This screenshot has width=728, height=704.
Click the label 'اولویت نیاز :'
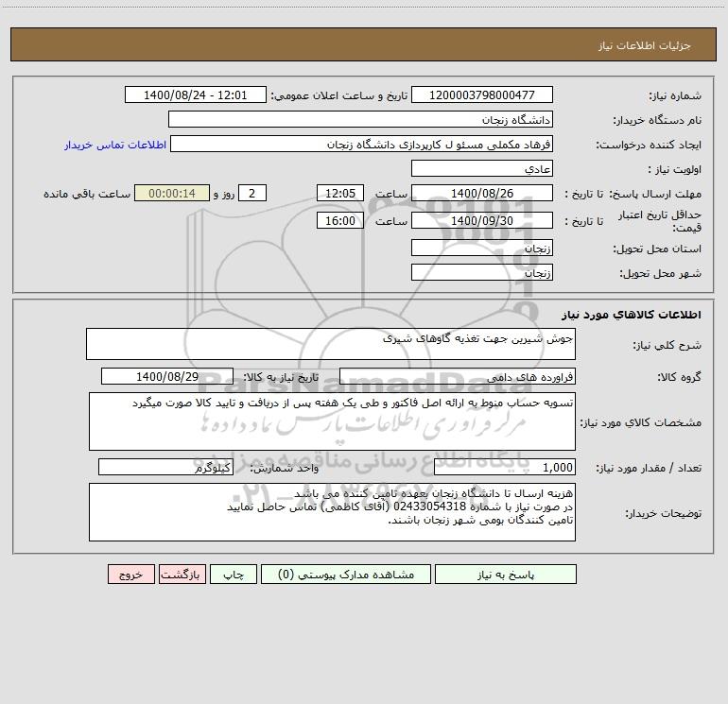click(675, 169)
